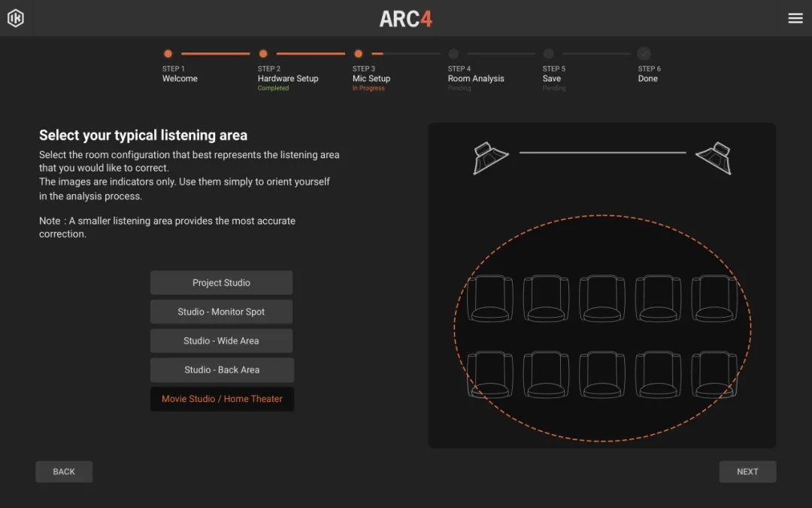Image resolution: width=812 pixels, height=508 pixels.
Task: Proceed with the NEXT button
Action: pyautogui.click(x=747, y=472)
